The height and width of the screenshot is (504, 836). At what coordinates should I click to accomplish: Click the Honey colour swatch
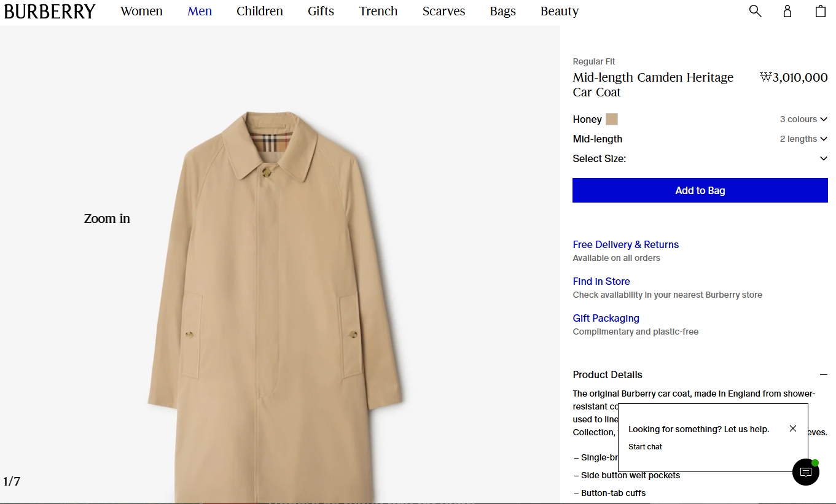pyautogui.click(x=612, y=119)
